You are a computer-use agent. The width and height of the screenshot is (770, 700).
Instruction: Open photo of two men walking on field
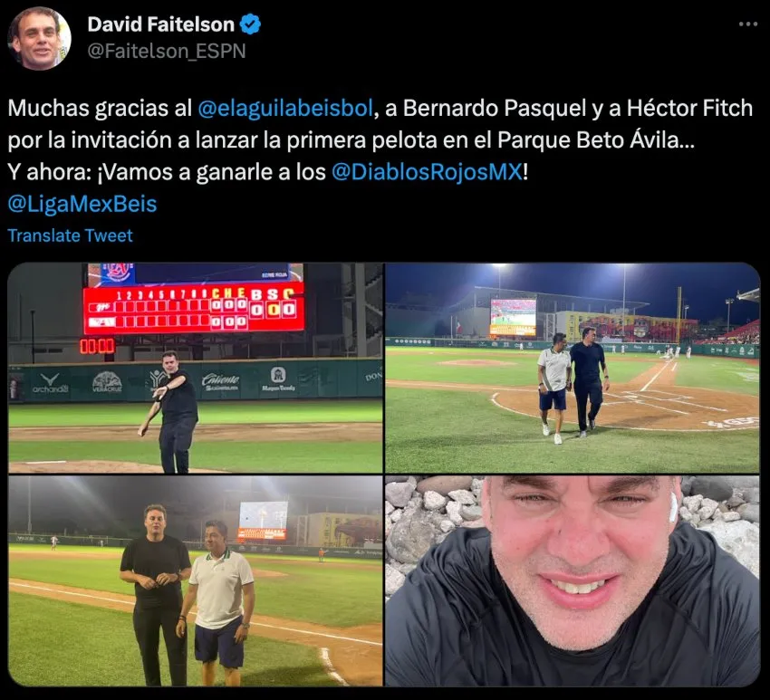coord(573,368)
